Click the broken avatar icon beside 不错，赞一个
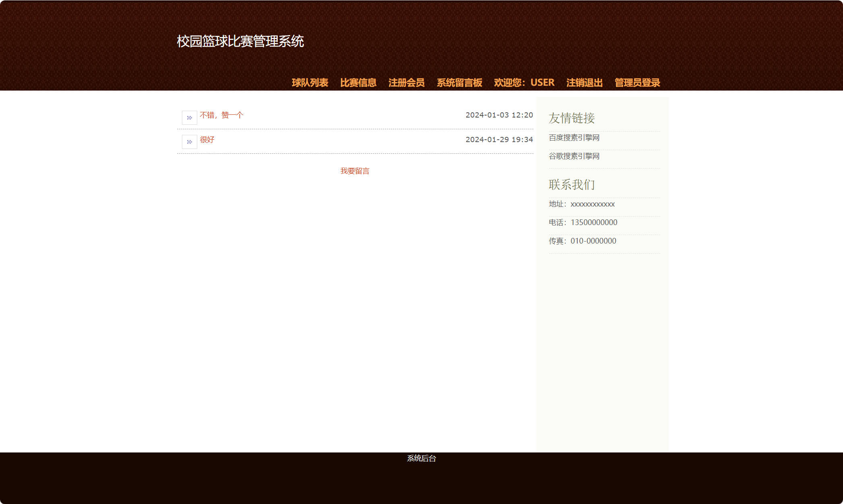 [x=189, y=117]
